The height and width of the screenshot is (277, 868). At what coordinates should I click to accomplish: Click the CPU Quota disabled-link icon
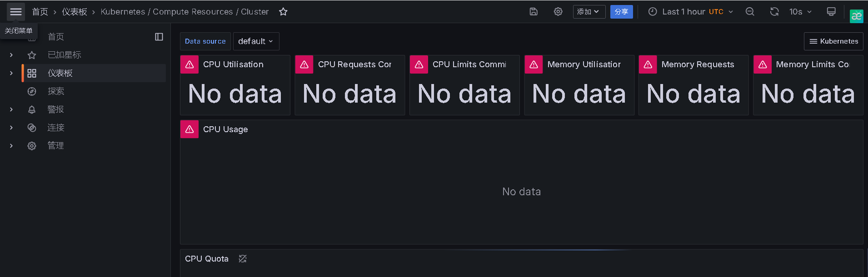coord(243,259)
